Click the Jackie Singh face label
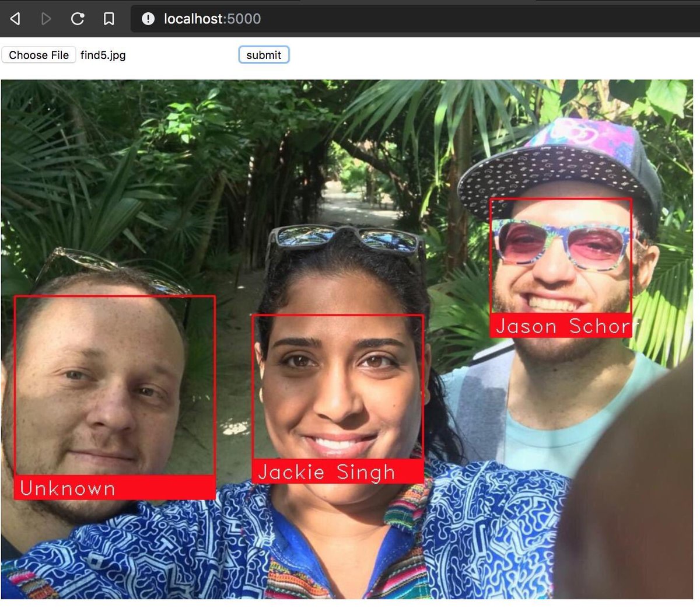Screen dimensions: 700x615 point(338,471)
